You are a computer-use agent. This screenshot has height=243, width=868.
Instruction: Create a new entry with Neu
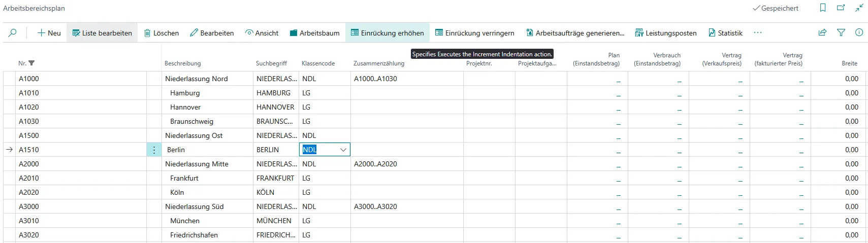point(49,33)
